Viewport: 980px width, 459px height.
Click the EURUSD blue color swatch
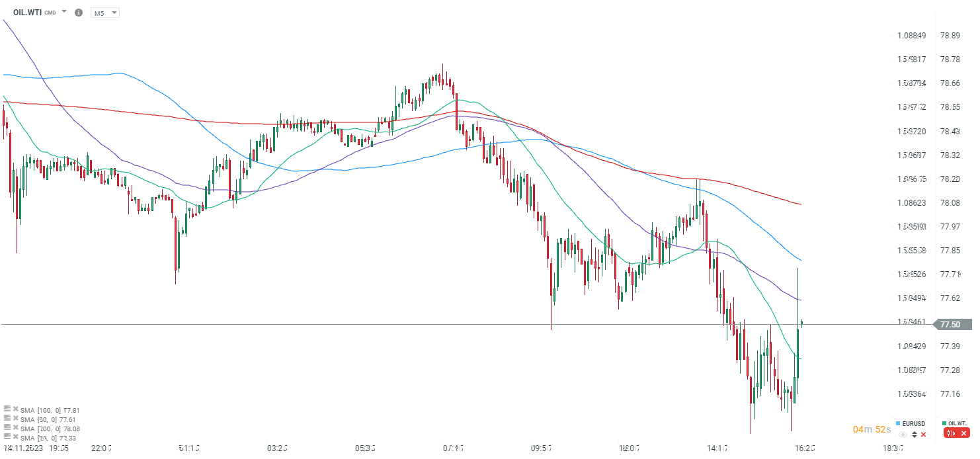[897, 423]
